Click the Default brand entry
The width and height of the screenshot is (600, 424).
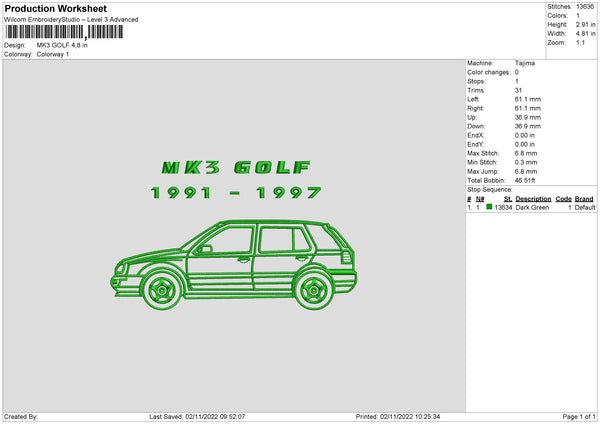pos(585,207)
